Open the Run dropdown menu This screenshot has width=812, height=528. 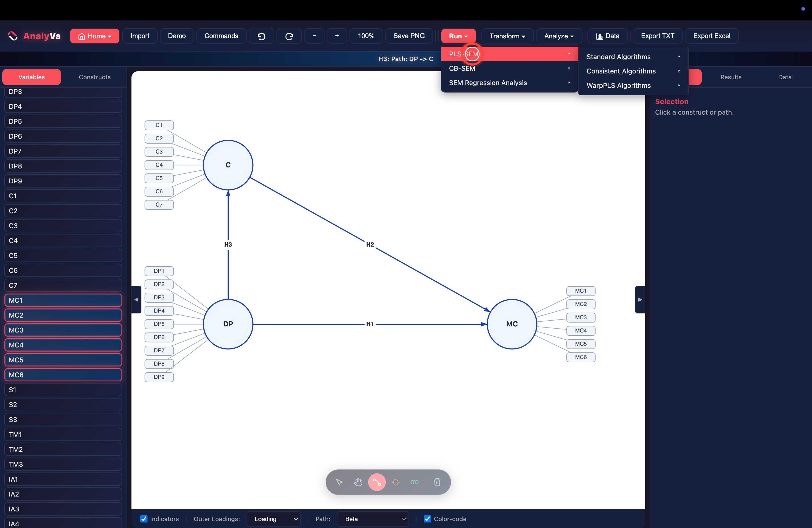tap(458, 36)
